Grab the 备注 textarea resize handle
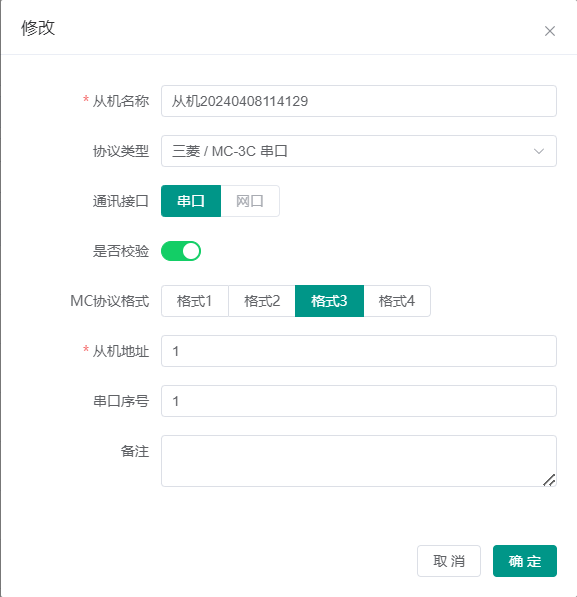 550,480
